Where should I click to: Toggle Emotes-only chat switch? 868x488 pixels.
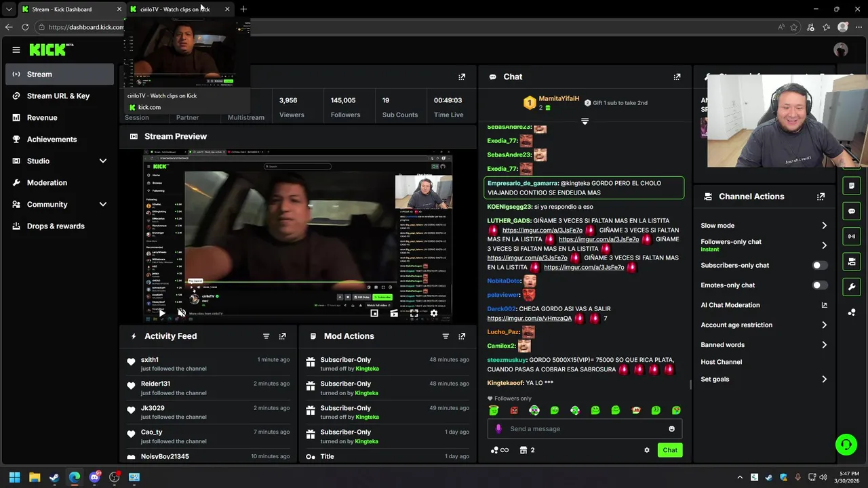[819, 285]
